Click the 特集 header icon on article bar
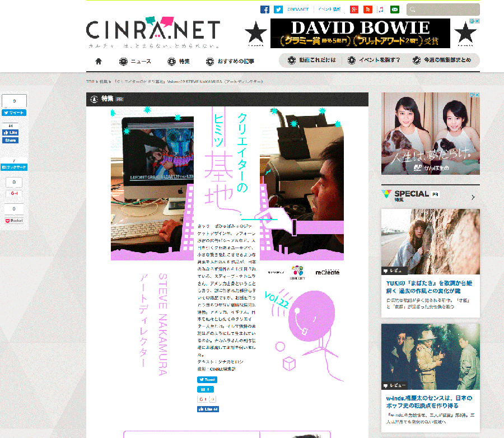504x438 pixels. 94,99
